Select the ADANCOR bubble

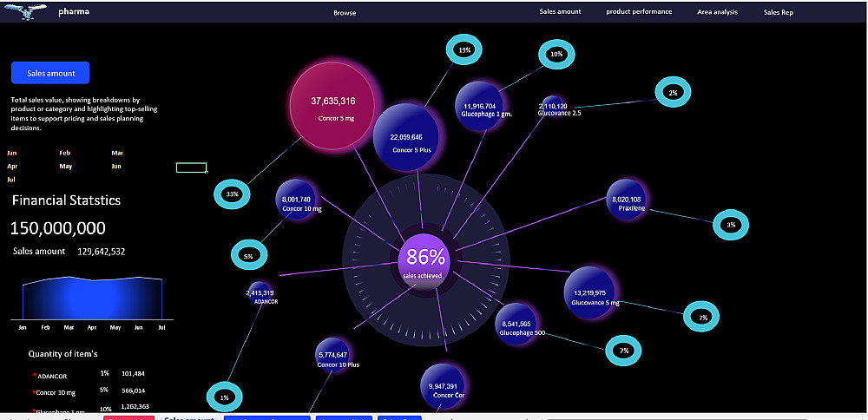pyautogui.click(x=259, y=292)
